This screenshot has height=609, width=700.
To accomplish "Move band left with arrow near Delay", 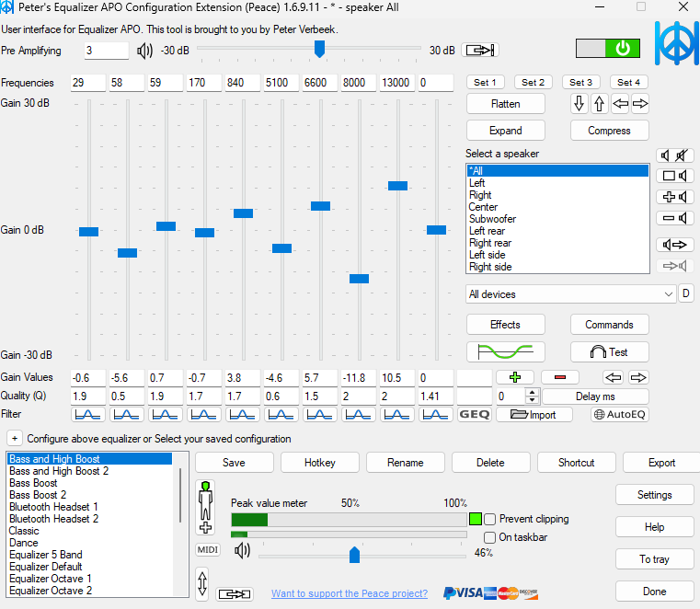I will tap(613, 377).
